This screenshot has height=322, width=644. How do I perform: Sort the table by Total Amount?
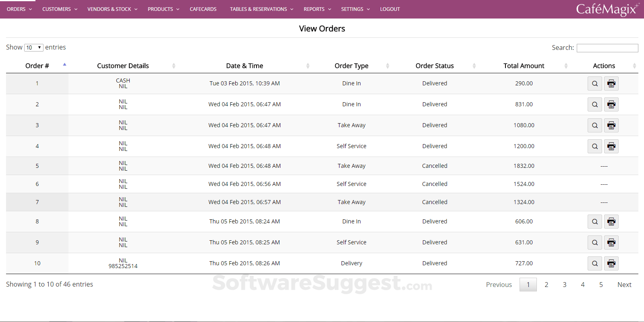click(524, 66)
